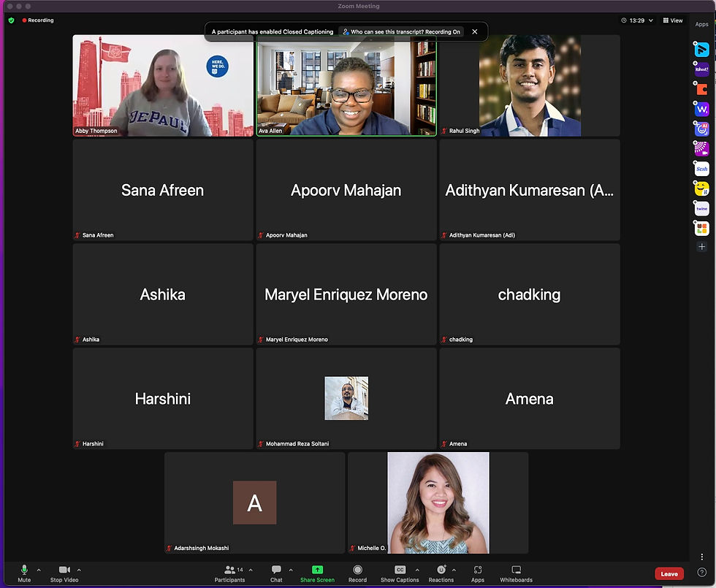Open the Participants panel
Viewport: 716px width, 588px height.
(x=229, y=573)
